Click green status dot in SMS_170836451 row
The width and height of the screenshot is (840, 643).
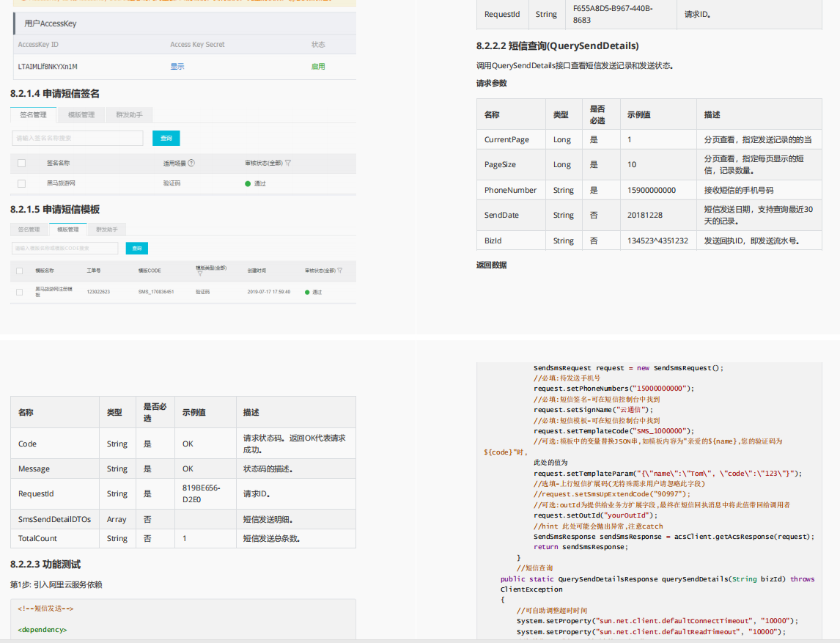(307, 292)
